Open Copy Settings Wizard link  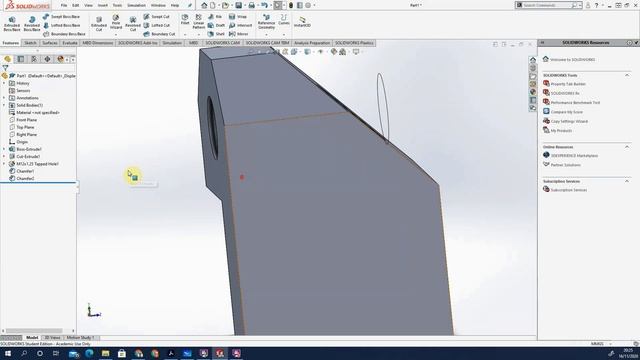tap(569, 122)
